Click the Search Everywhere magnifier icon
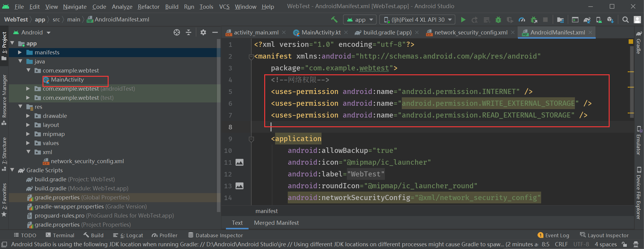Screen dimensions: 644x249 pyautogui.click(x=625, y=20)
